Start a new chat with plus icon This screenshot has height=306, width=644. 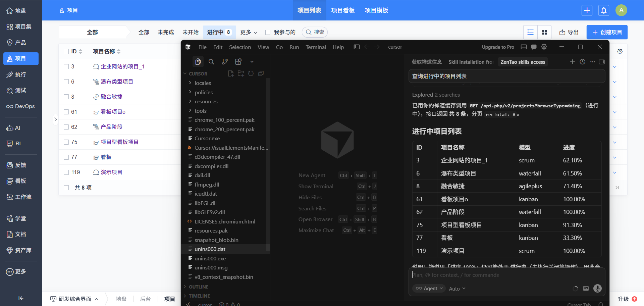[x=573, y=62]
